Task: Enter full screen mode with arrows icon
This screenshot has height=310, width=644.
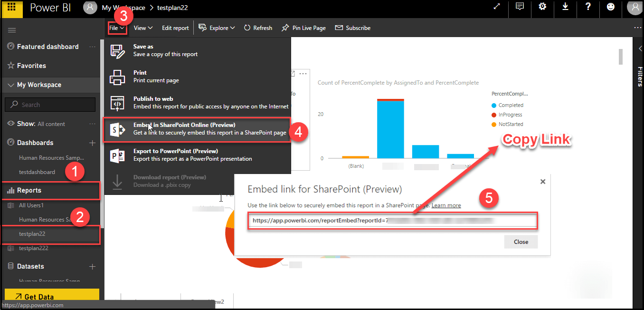Action: tap(497, 7)
